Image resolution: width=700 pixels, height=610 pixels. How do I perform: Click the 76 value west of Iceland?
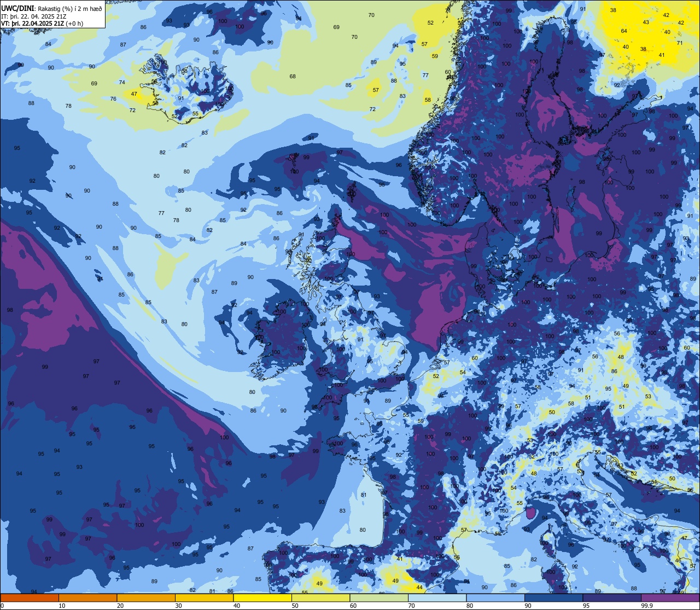coord(113,99)
